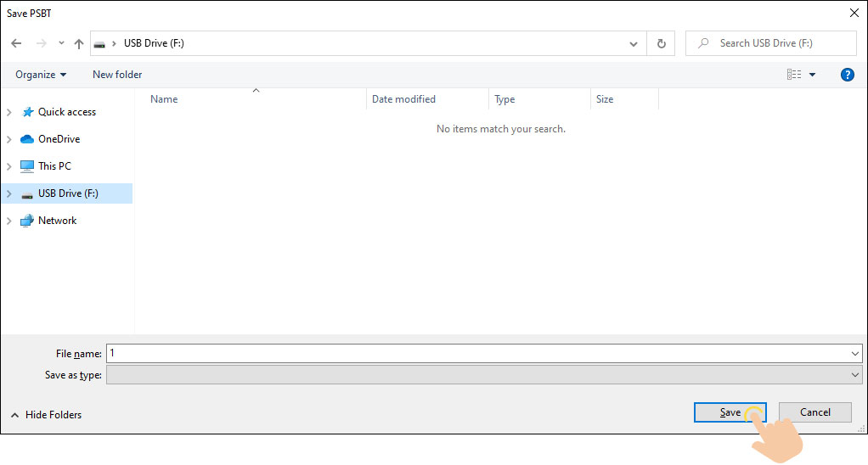The width and height of the screenshot is (868, 465).
Task: Click the Back navigation arrow
Action: pos(16,43)
